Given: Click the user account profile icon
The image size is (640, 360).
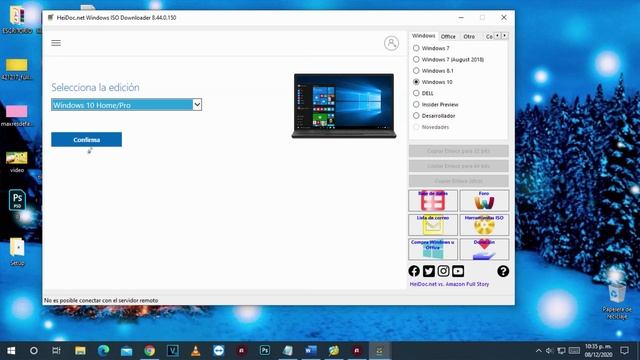Looking at the screenshot, I should [x=391, y=43].
